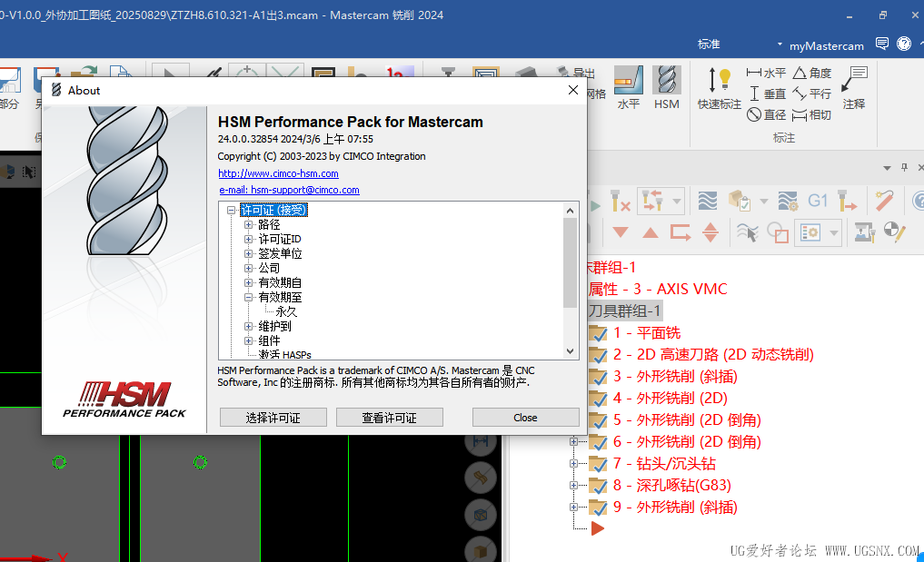924x562 pixels.
Task: Click the 查看许可证 button
Action: pyautogui.click(x=390, y=417)
